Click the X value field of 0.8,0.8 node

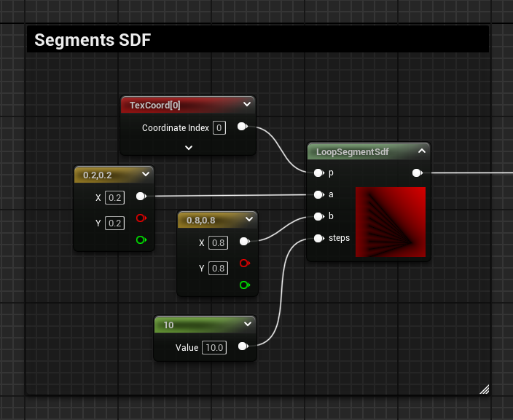click(218, 242)
